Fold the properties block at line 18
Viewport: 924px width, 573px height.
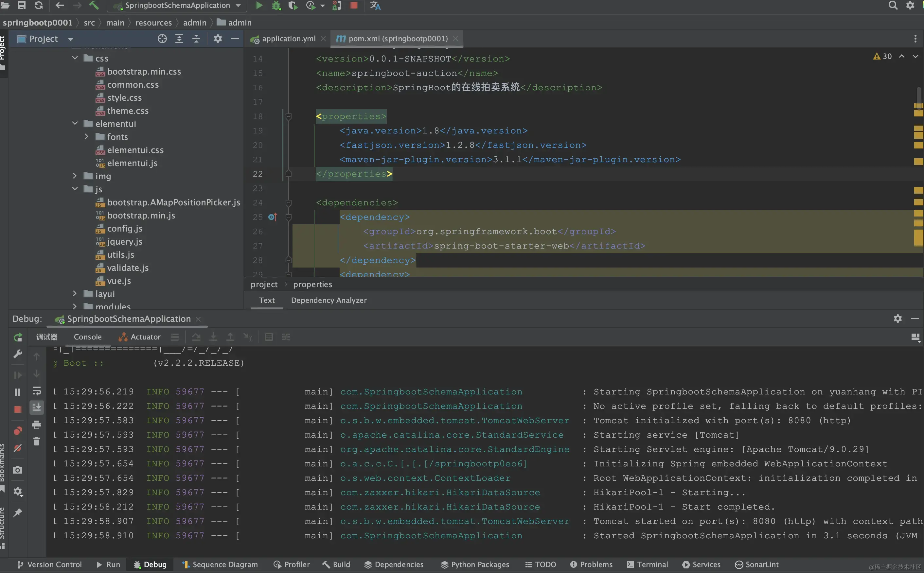288,117
